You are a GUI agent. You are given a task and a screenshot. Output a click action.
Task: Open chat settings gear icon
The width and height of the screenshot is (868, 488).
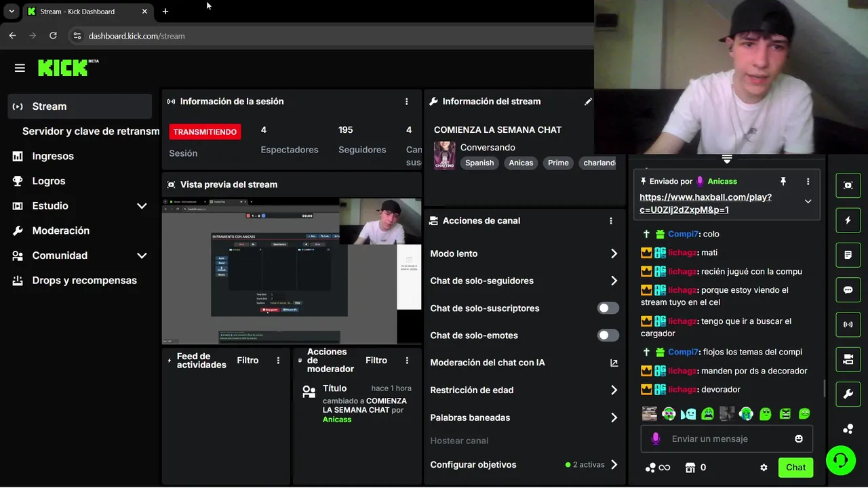pyautogui.click(x=764, y=468)
